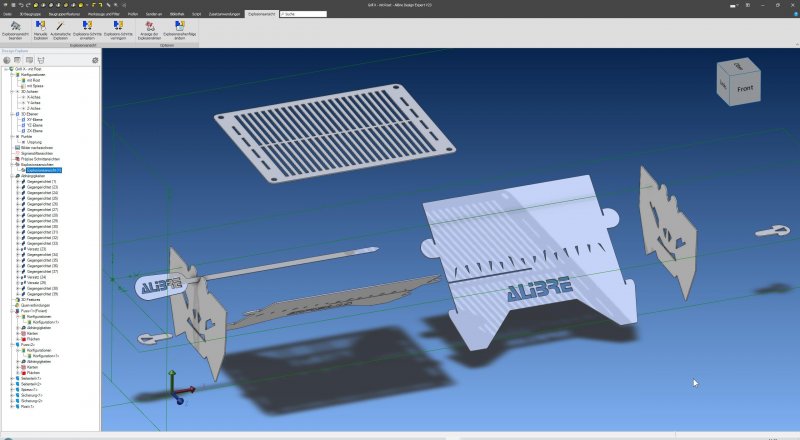Screen dimensions: 800x440
Task: Switch to Baugruppenfeatures ribbon tab
Action: pos(64,14)
